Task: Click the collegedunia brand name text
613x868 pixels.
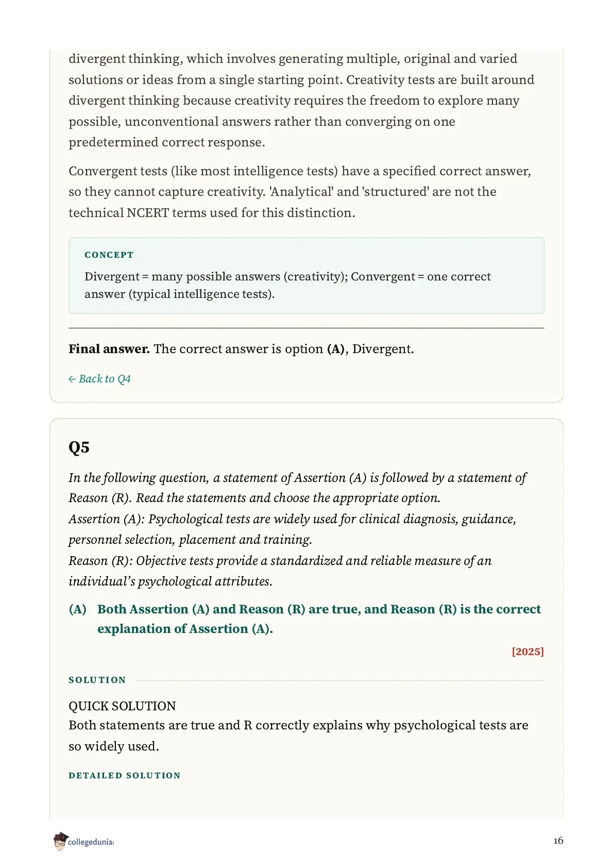Action: pyautogui.click(x=91, y=842)
